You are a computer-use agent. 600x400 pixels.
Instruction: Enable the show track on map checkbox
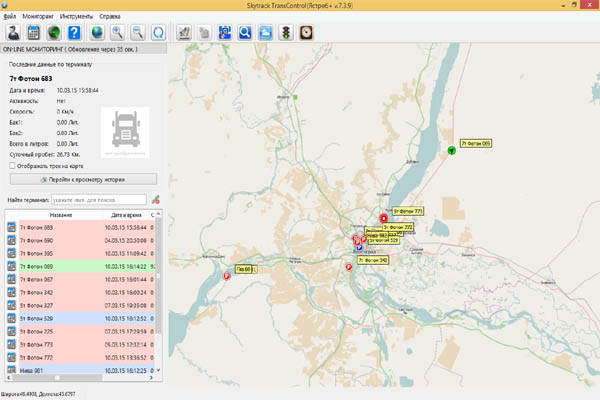point(11,166)
